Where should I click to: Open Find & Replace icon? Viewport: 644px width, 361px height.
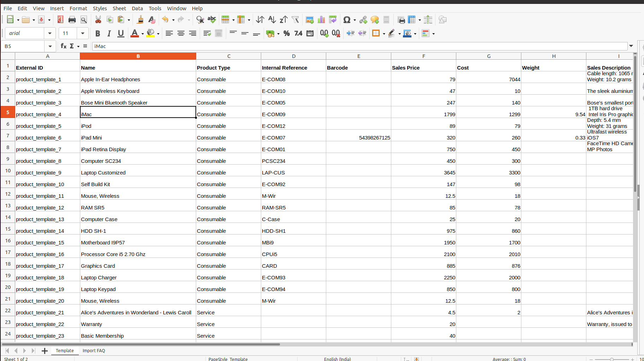[x=200, y=20]
